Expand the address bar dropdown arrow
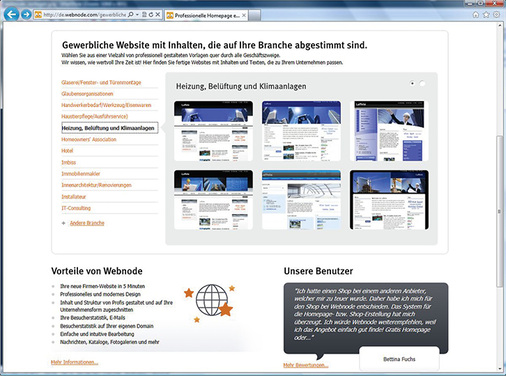 point(137,15)
